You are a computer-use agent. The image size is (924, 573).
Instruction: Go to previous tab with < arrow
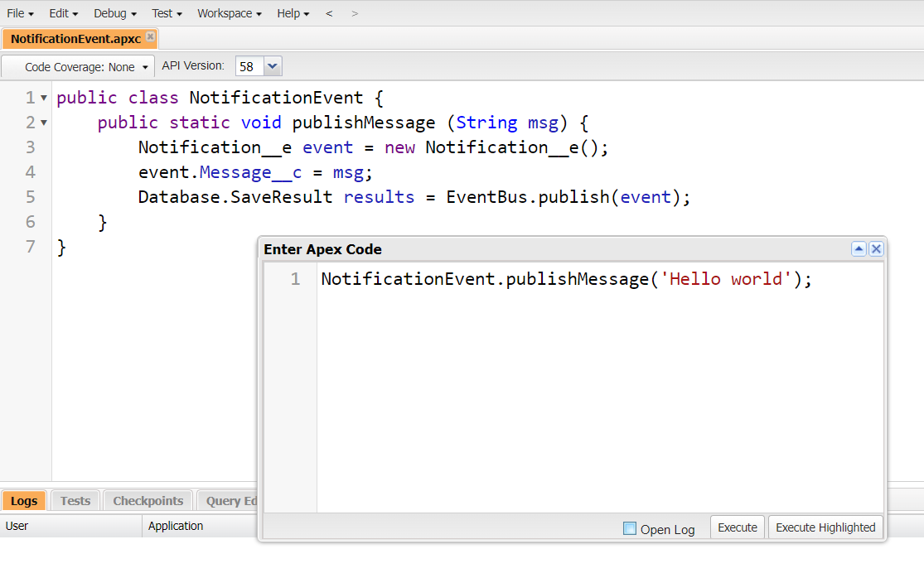329,13
